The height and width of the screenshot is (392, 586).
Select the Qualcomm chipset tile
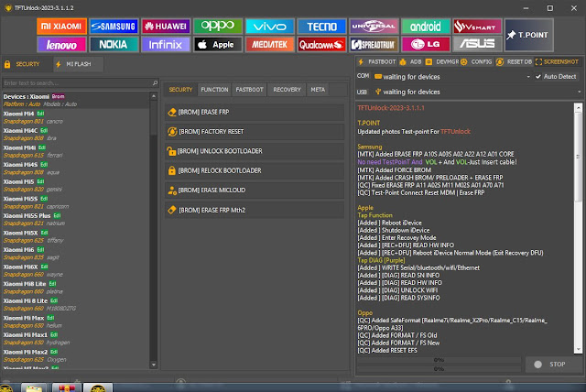[321, 45]
